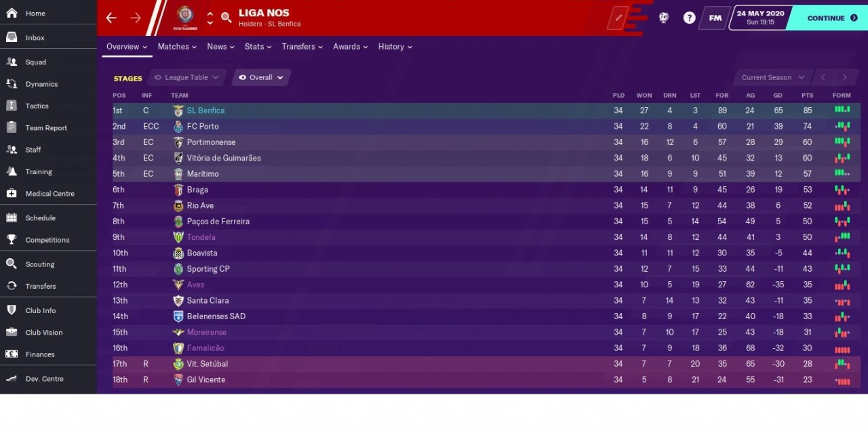Click the FM menu button
Image resolution: width=868 pixels, height=433 pixels.
tap(715, 18)
